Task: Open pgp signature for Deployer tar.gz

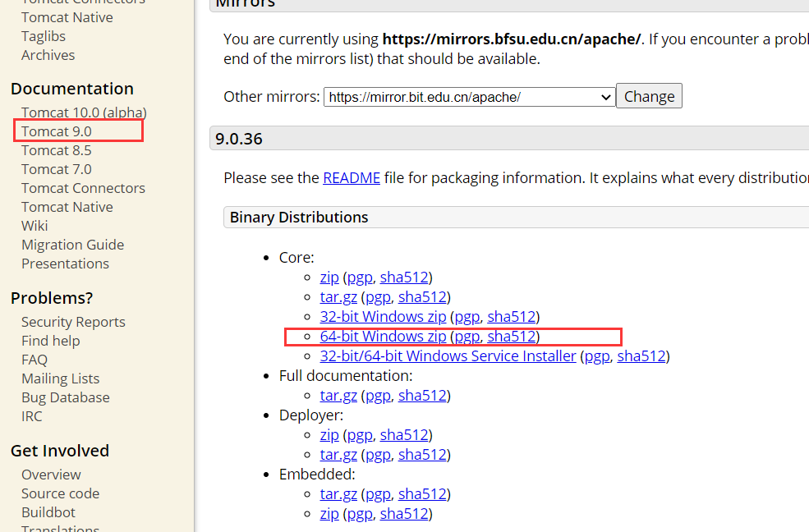Action: click(378, 455)
